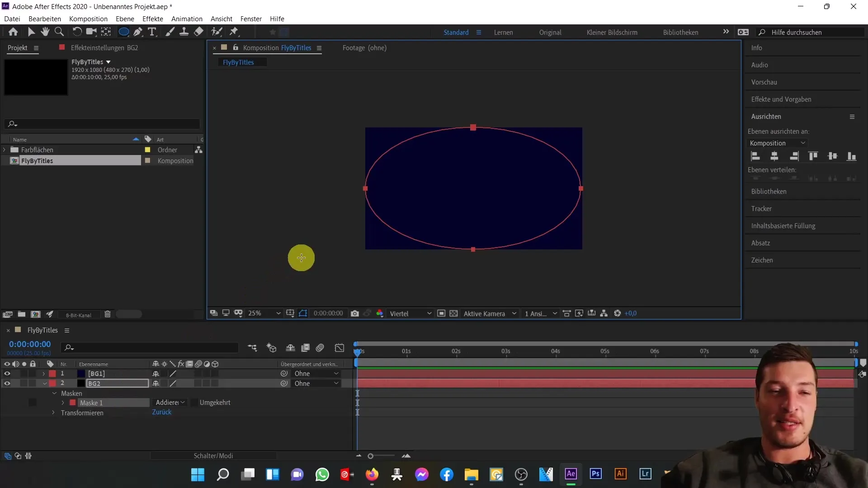Select the Ellipse shape tool
This screenshot has height=488, width=868.
(123, 32)
